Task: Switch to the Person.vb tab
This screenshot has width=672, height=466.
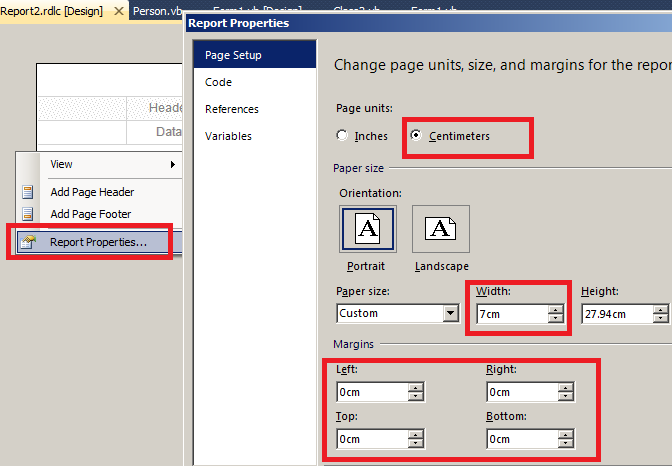Action: tap(157, 11)
